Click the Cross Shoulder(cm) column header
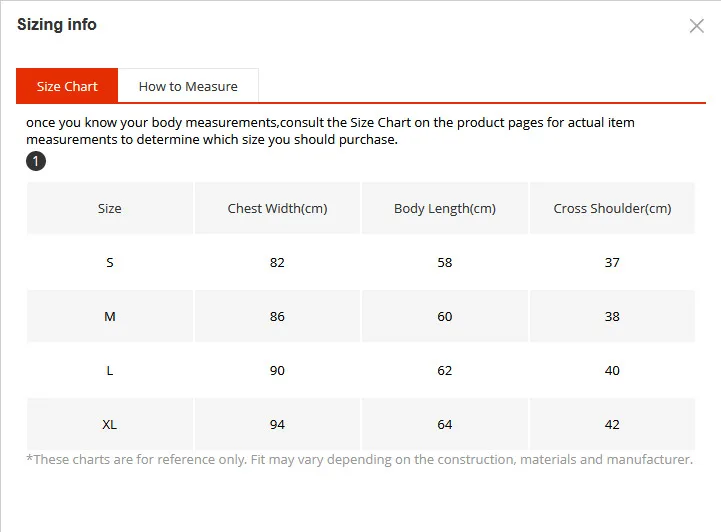Image resolution: width=721 pixels, height=532 pixels. [x=612, y=208]
